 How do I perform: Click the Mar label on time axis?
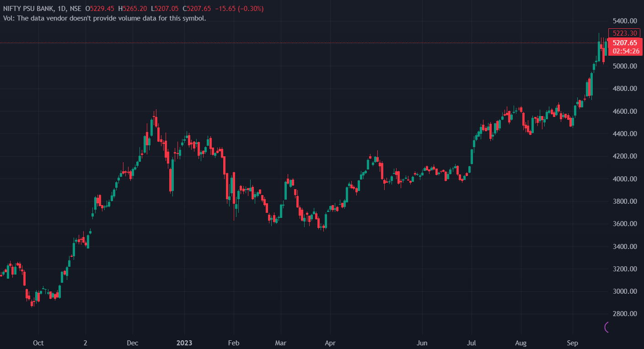coord(281,343)
